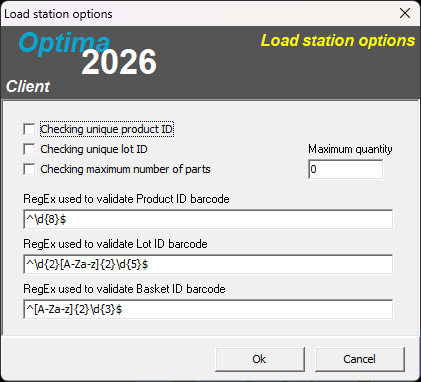Click the Maximum quantity label

(x=350, y=149)
